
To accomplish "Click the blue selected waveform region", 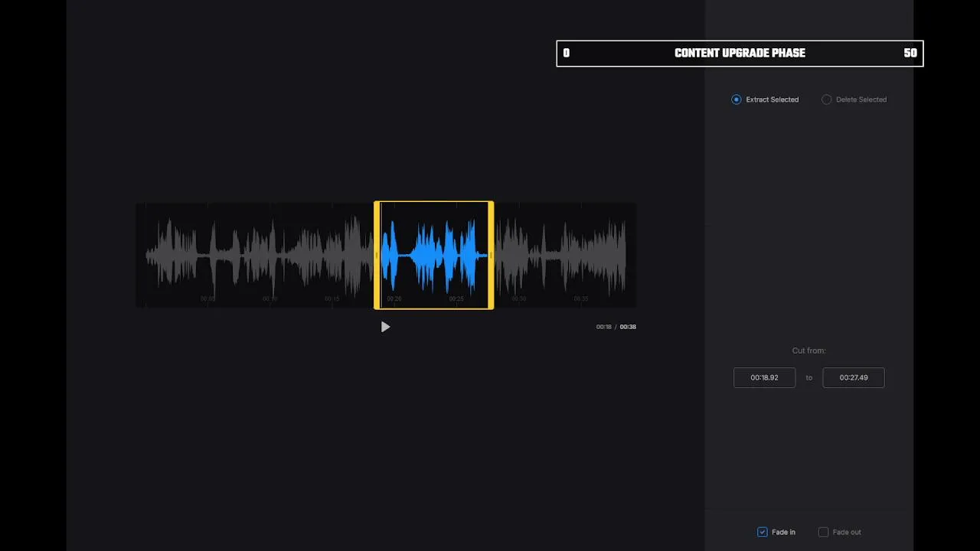I will click(x=434, y=256).
